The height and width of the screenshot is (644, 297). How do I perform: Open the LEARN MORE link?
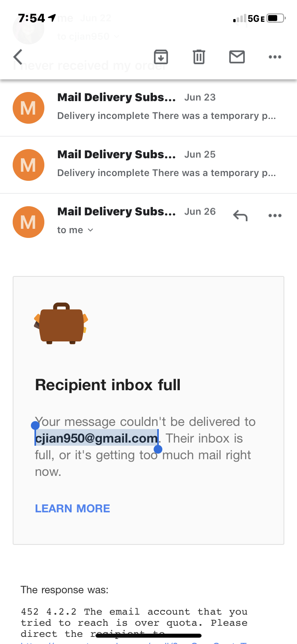pyautogui.click(x=72, y=508)
